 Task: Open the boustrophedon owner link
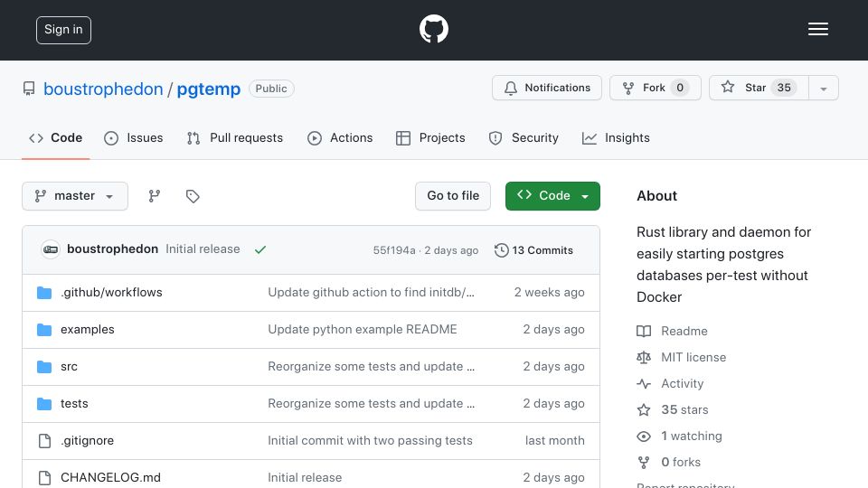103,89
